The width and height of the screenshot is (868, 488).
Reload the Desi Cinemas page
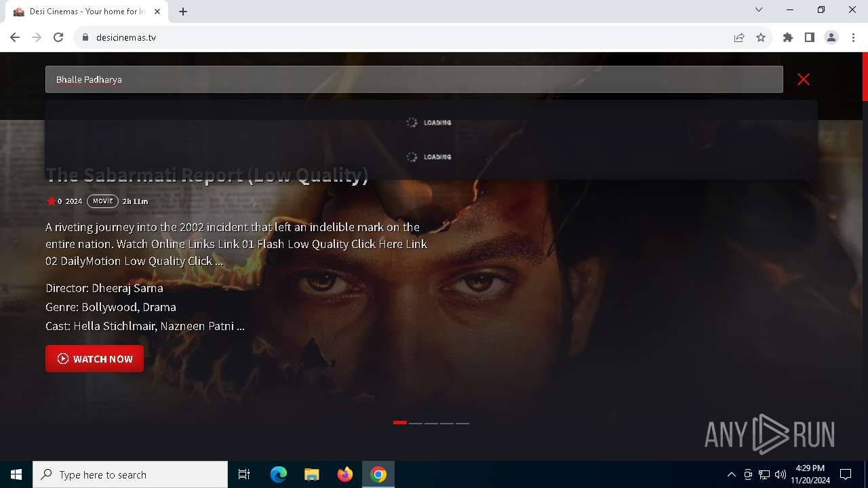pos(58,37)
